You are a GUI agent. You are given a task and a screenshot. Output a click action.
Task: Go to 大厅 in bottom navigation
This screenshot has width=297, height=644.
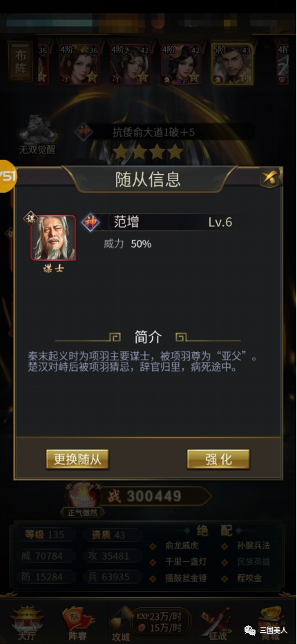27,621
